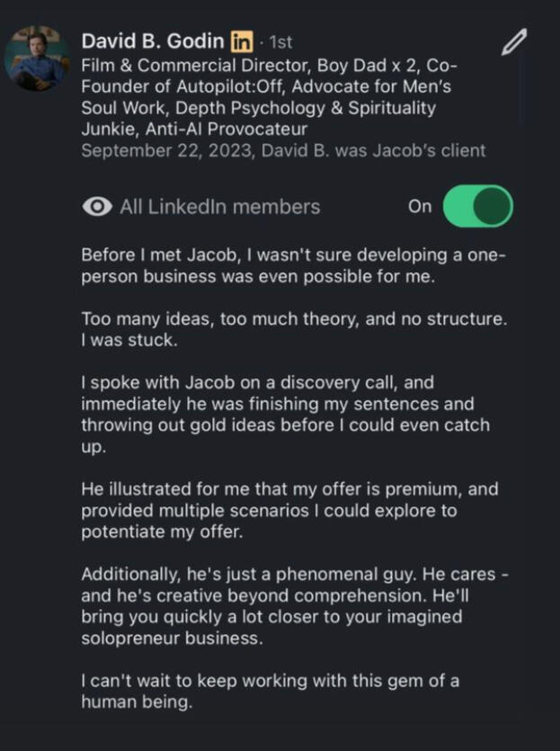Click the pencil edit icon
This screenshot has height=751, width=560.
513,41
